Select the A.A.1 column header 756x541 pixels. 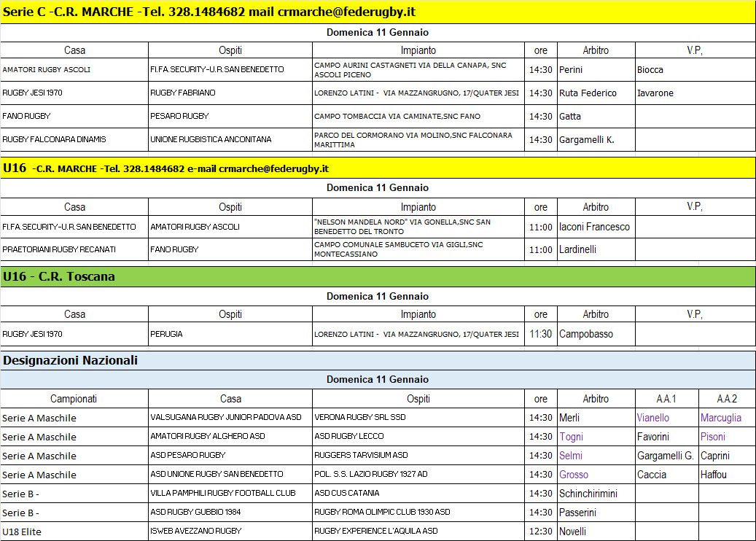click(x=666, y=399)
